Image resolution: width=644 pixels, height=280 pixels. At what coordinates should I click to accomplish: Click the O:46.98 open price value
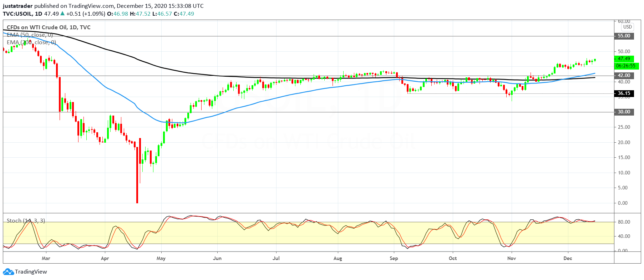click(x=117, y=14)
